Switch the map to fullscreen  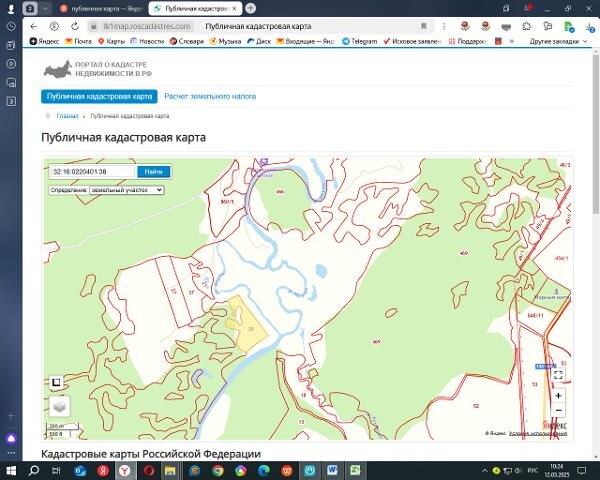[x=558, y=375]
